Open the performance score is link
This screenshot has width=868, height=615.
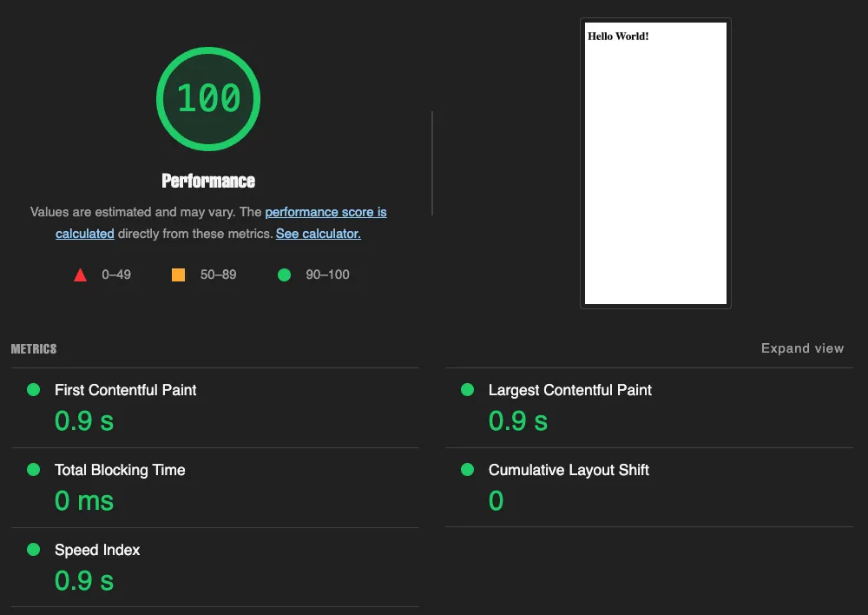pos(325,212)
